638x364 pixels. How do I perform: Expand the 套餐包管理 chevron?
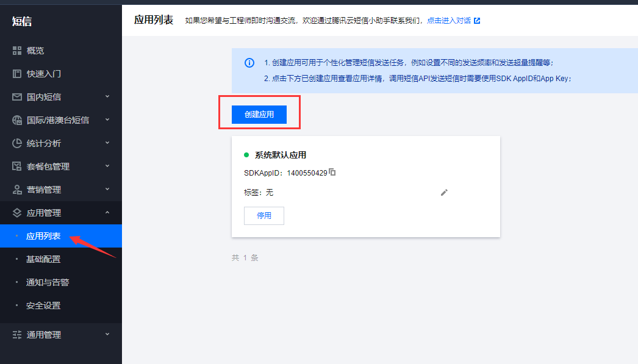107,166
